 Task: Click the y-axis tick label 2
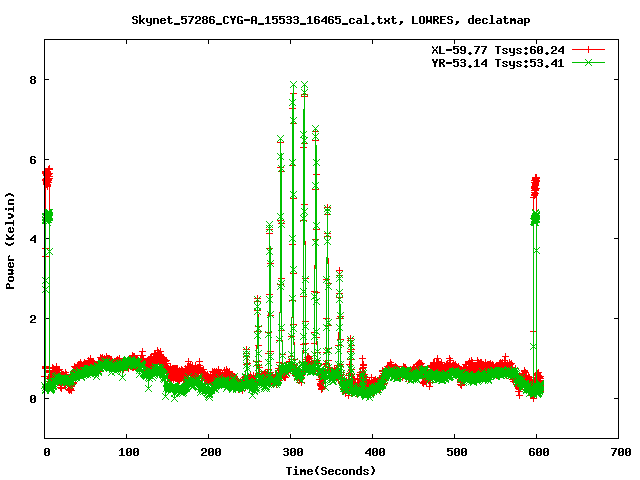[33, 319]
